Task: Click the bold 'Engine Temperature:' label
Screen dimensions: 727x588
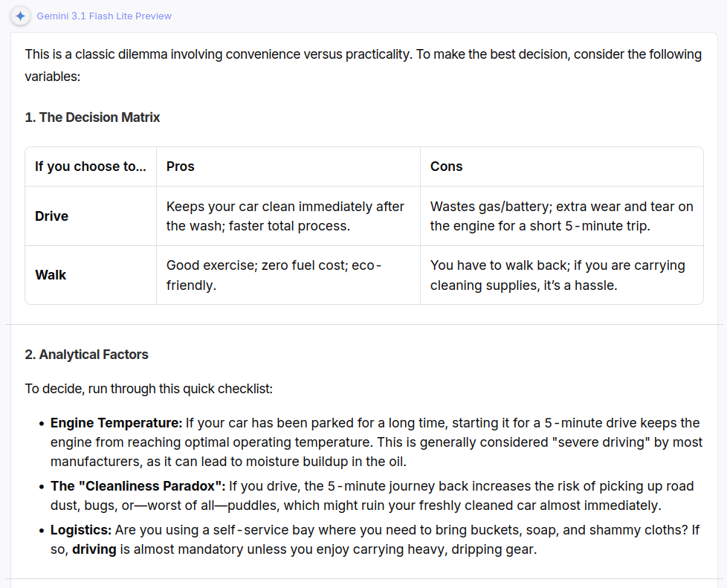Action: point(117,423)
